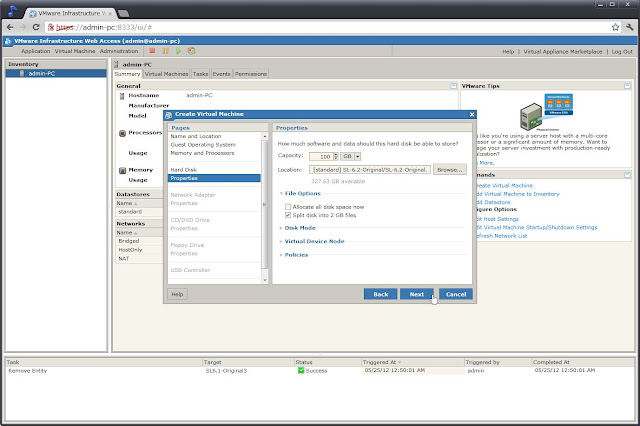Close the VMware Infrastructure browser tab
This screenshot has width=640, height=426.
pyautogui.click(x=110, y=13)
